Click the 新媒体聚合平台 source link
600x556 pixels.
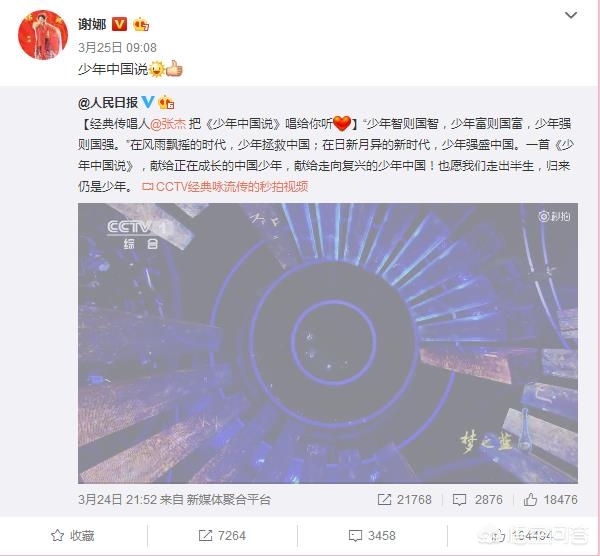(x=228, y=499)
